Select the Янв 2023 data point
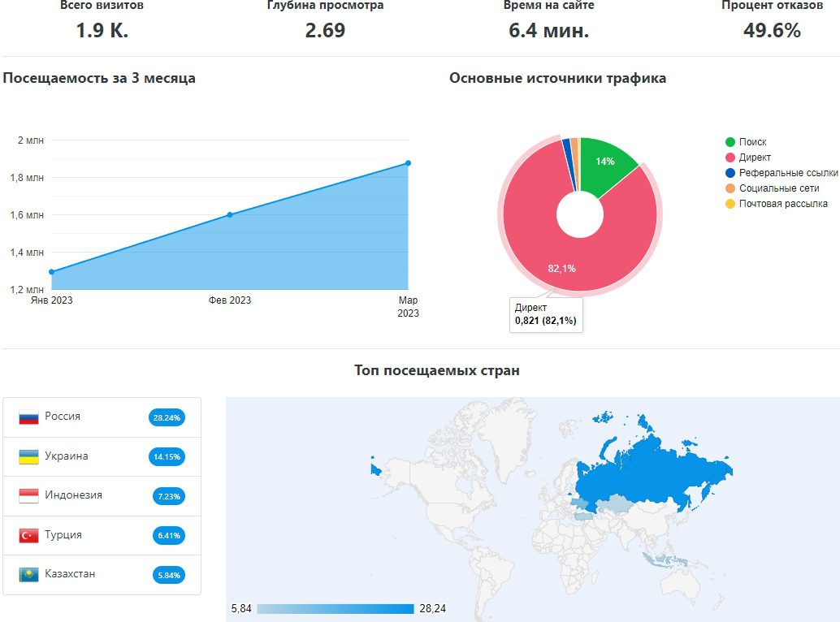The width and height of the screenshot is (840, 622). (x=52, y=272)
